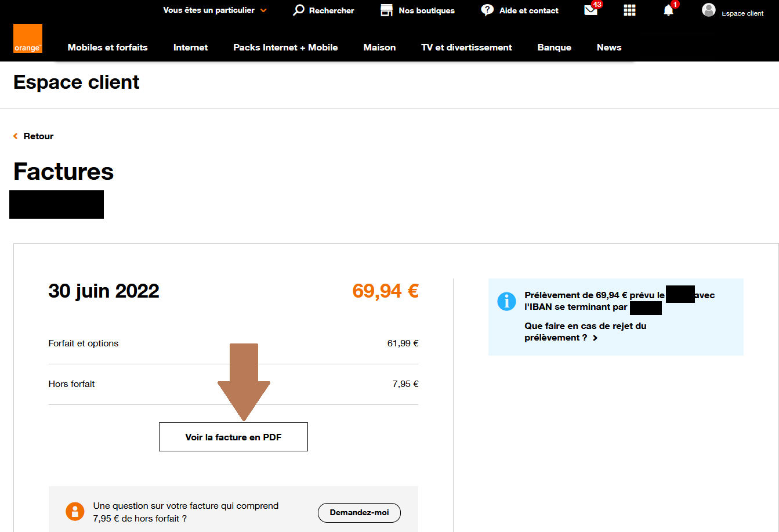This screenshot has height=532, width=779.
Task: Open Packs Internet + Mobile menu
Action: [x=285, y=48]
